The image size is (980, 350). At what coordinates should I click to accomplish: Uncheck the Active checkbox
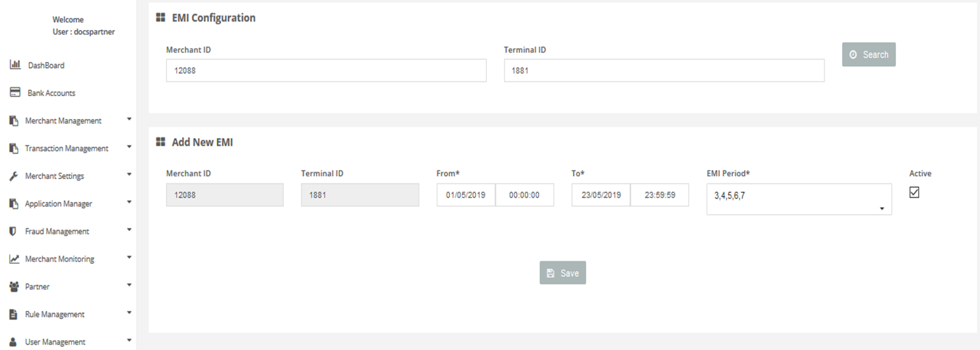tap(914, 192)
